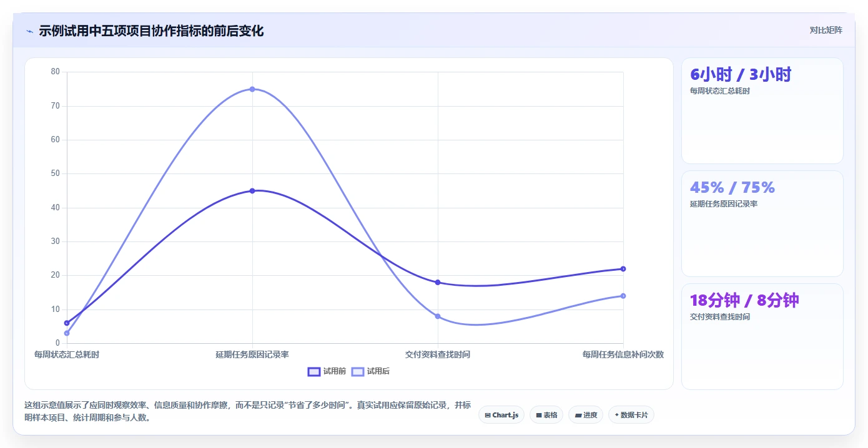868x448 pixels.
Task: Click the y-axis value 80
Action: coord(56,72)
